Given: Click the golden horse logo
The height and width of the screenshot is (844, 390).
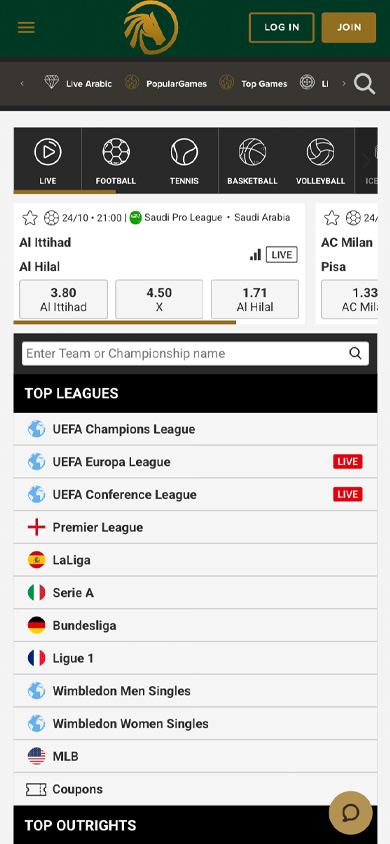Looking at the screenshot, I should (x=151, y=27).
